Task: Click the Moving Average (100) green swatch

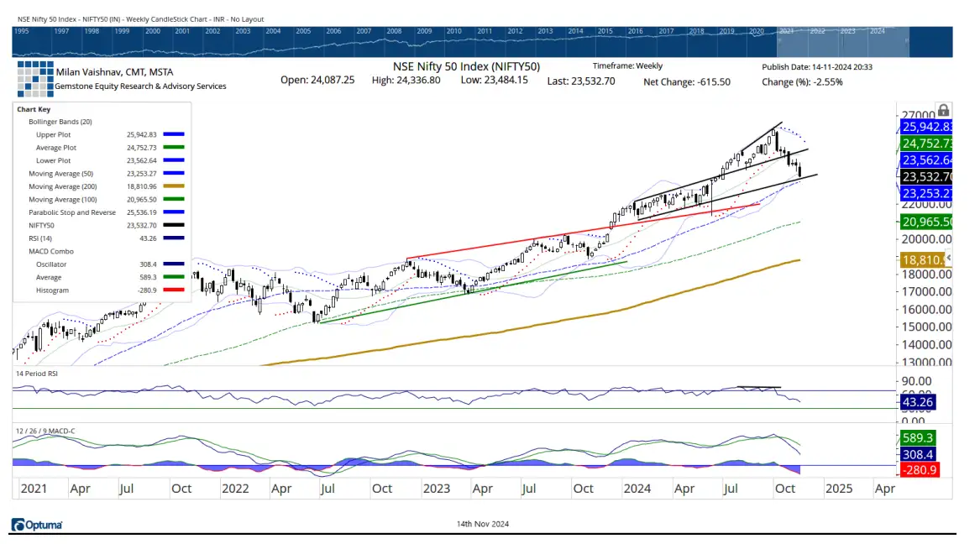Action: point(174,199)
